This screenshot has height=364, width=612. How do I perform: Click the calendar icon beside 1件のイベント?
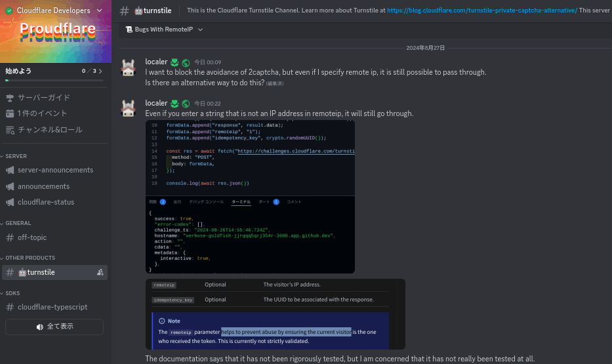[x=10, y=113]
